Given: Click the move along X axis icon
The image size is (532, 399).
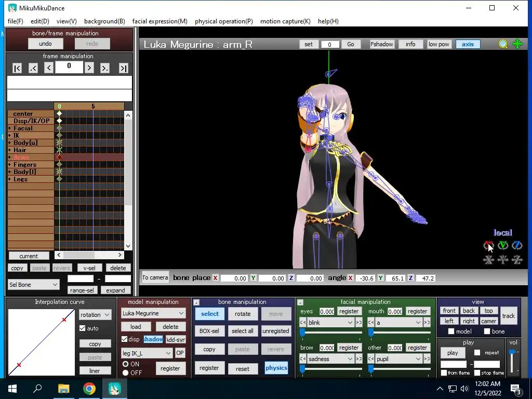Looking at the screenshot, I should point(488,260).
